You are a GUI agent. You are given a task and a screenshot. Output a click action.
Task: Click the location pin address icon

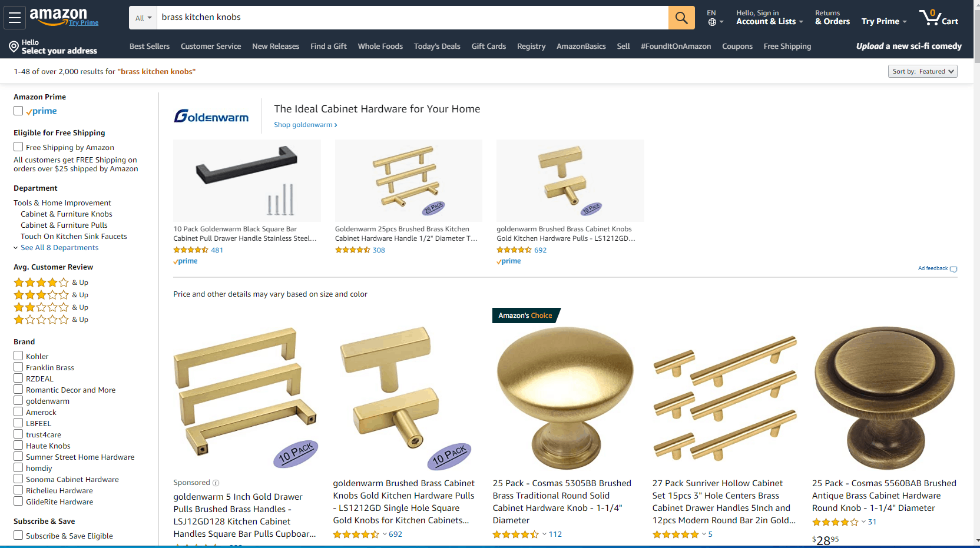14,47
